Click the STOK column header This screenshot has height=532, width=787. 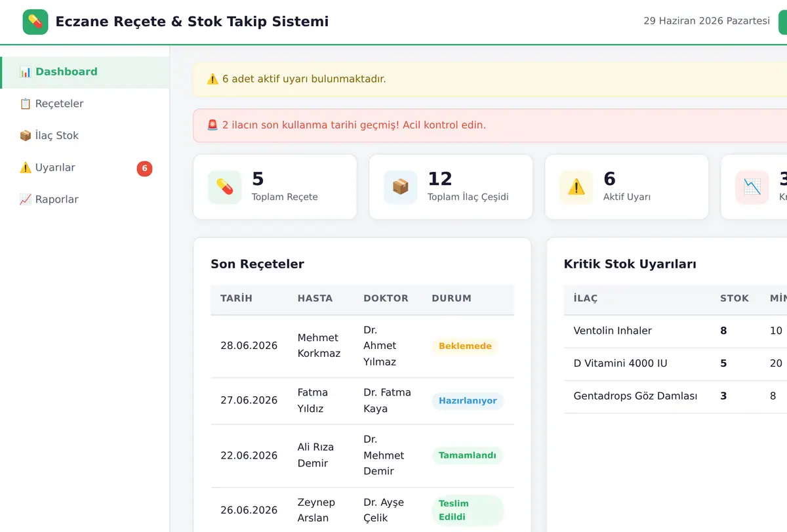[735, 298]
